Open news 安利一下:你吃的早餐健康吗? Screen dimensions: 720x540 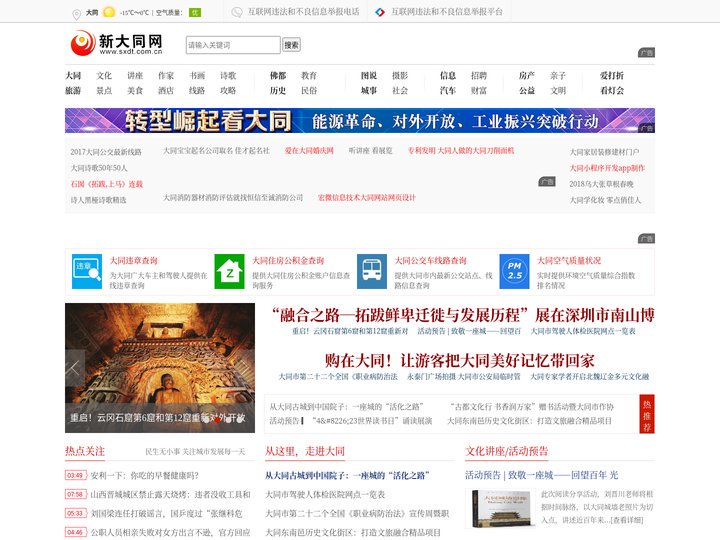[x=145, y=476]
